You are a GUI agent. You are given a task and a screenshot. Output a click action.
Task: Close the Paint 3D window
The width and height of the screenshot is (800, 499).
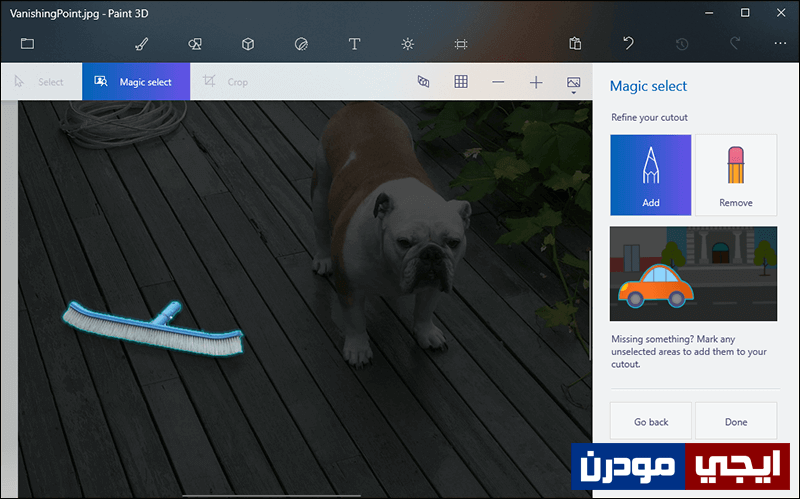[x=781, y=13]
